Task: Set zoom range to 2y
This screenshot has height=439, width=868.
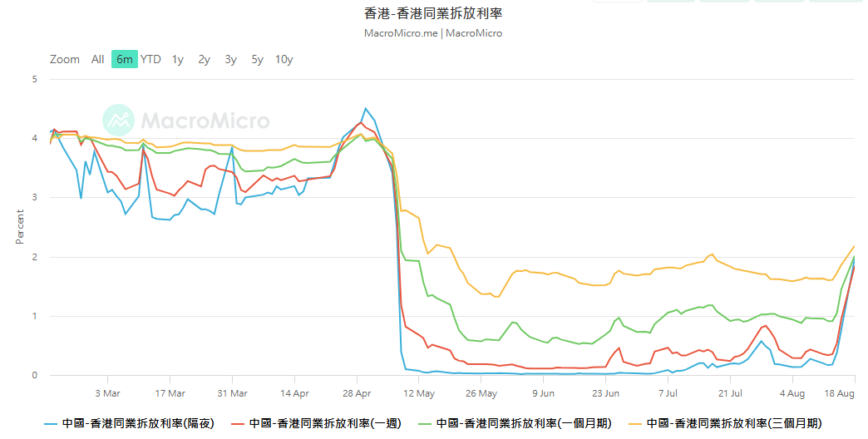Action: (205, 59)
